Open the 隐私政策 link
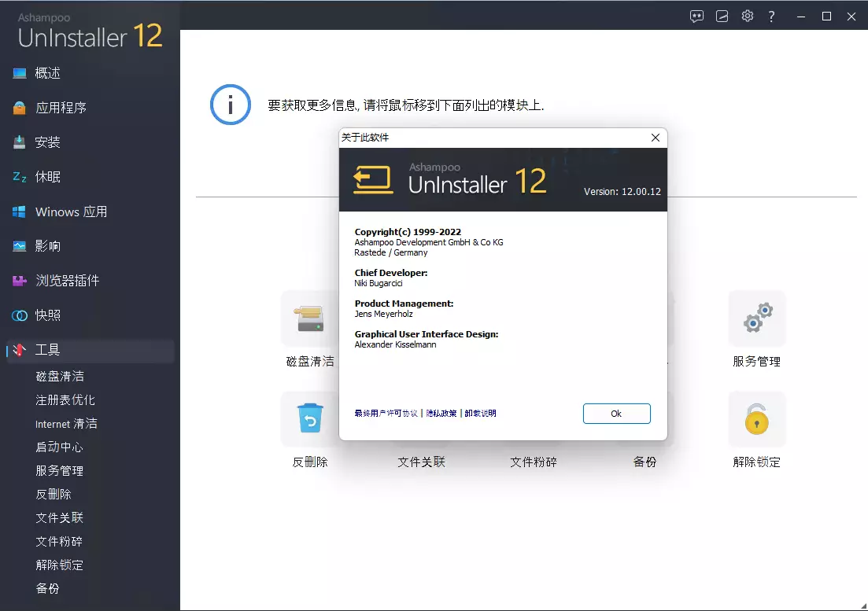The image size is (868, 611). click(441, 413)
